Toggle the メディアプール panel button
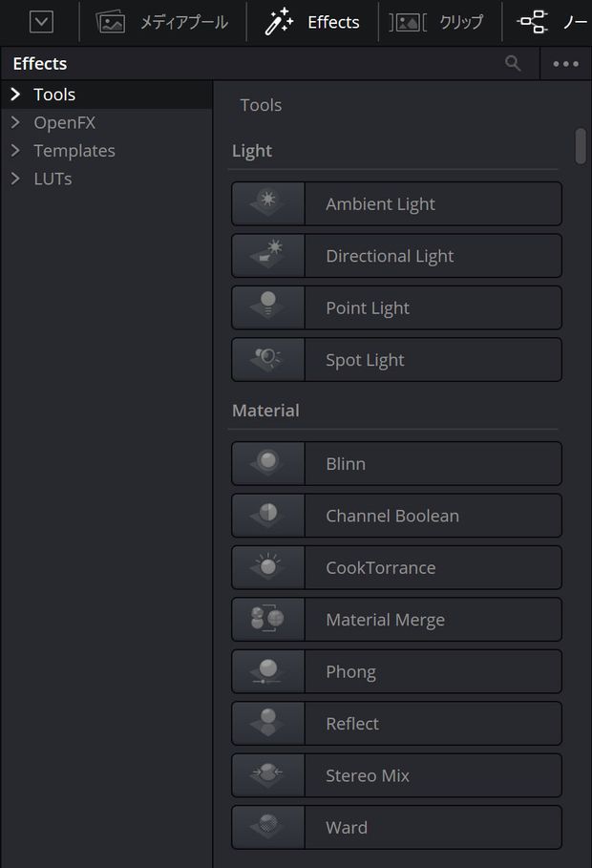This screenshot has width=592, height=868. (161, 22)
